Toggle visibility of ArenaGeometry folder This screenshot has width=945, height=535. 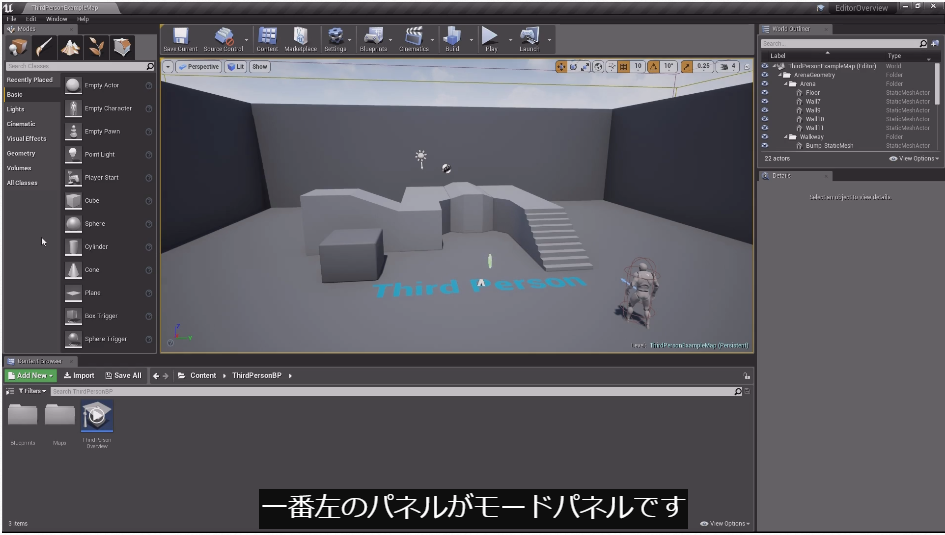point(765,75)
